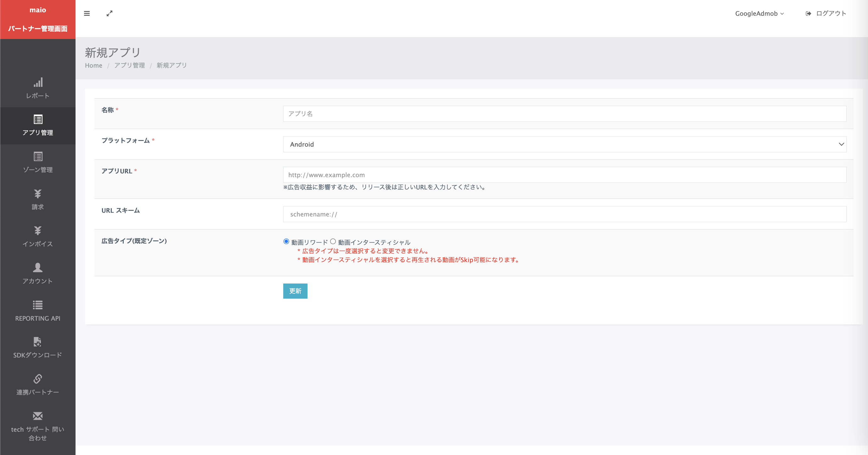The image size is (868, 455).
Task: Open the 連携パートナー link icon
Action: coord(38,379)
